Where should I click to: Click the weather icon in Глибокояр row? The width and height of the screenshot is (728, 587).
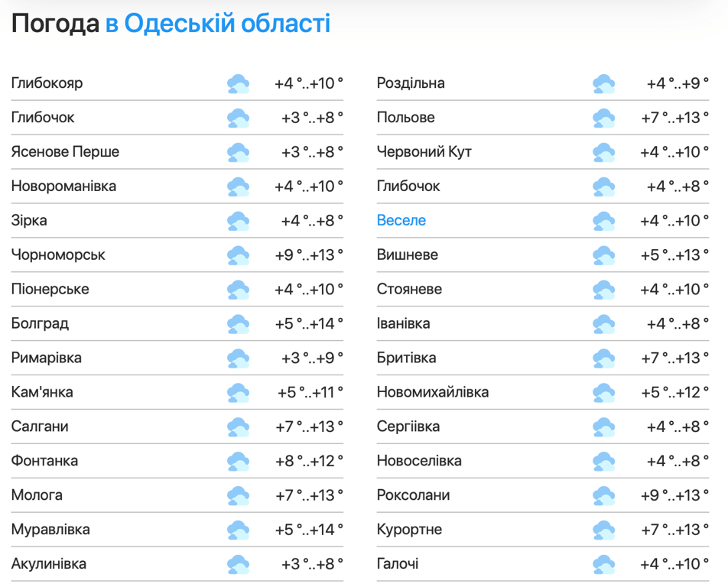click(238, 83)
